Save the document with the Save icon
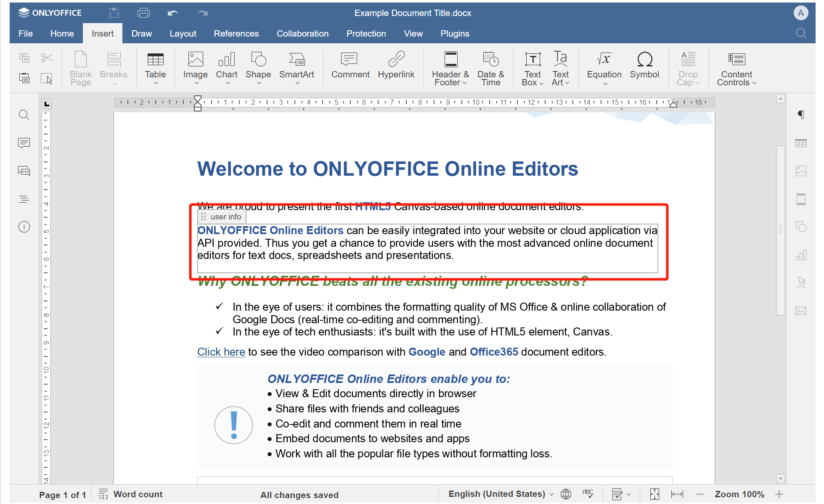Image resolution: width=824 pixels, height=504 pixels. pos(114,13)
